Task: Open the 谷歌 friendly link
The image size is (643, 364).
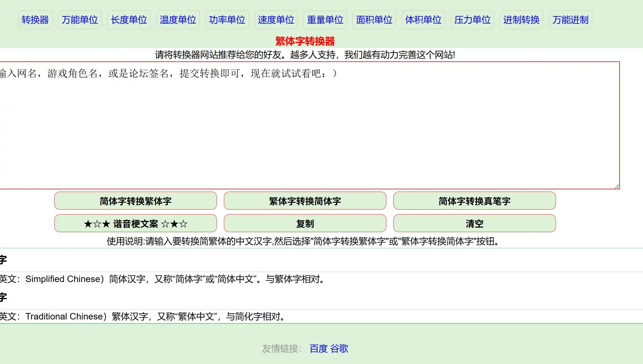Action: pos(339,349)
